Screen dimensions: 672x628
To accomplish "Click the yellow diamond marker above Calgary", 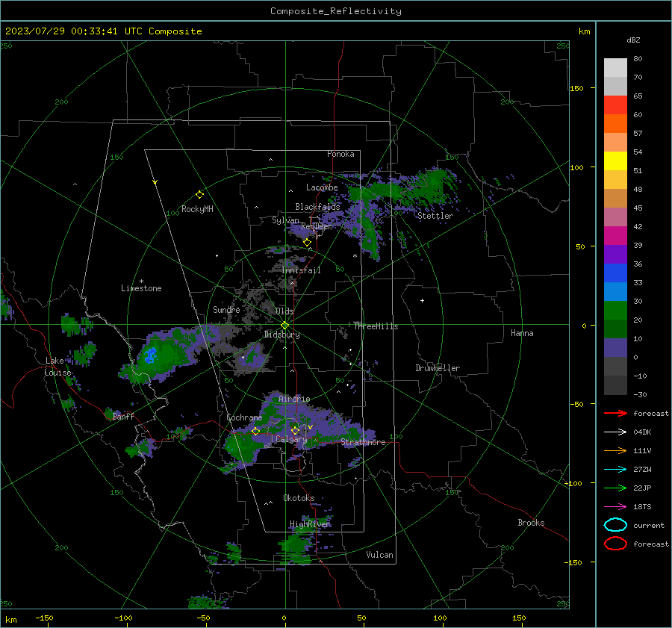I will pyautogui.click(x=295, y=430).
